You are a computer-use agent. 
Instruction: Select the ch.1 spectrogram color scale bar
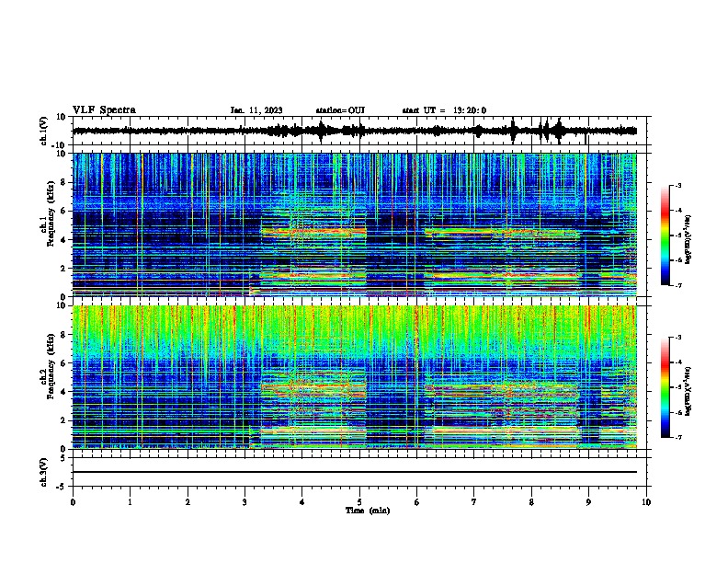coord(665,236)
